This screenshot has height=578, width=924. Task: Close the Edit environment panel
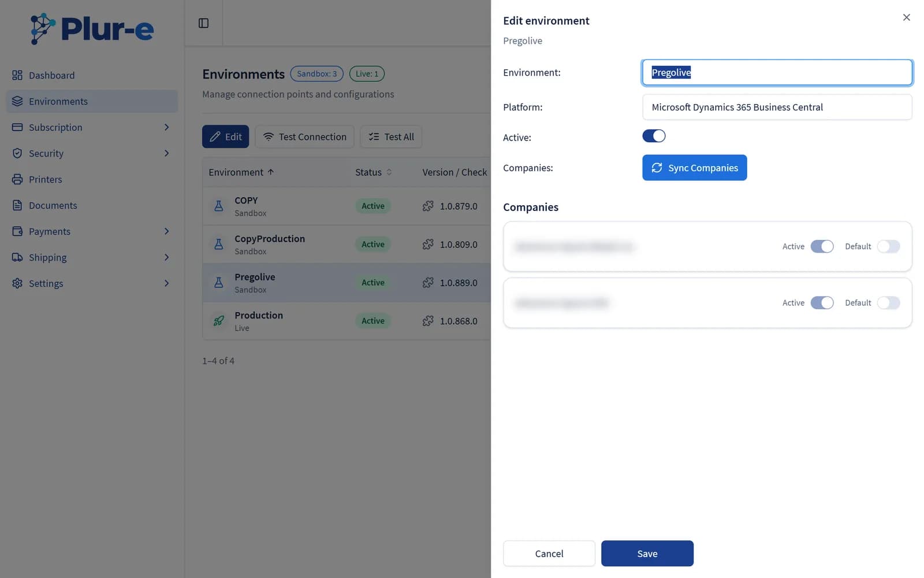coord(907,17)
